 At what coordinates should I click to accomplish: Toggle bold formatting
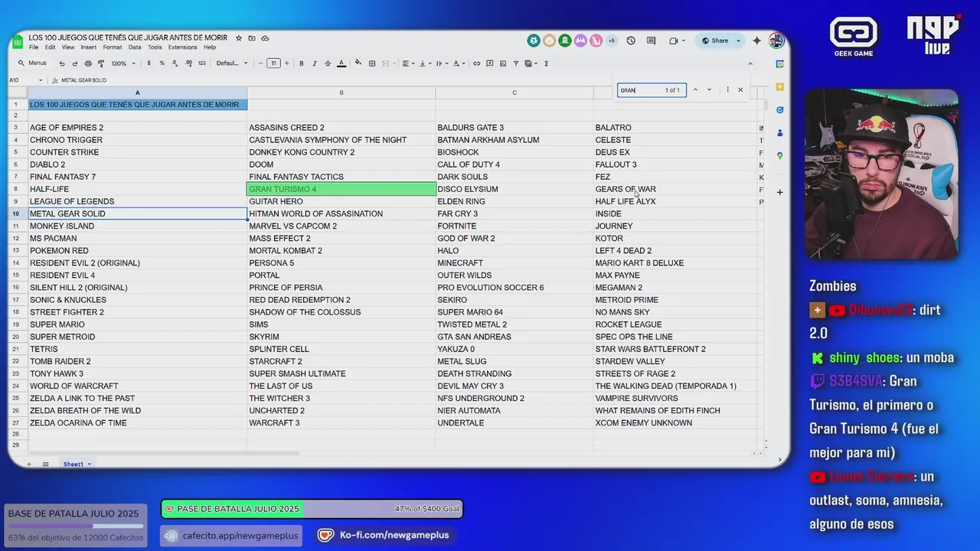click(301, 64)
